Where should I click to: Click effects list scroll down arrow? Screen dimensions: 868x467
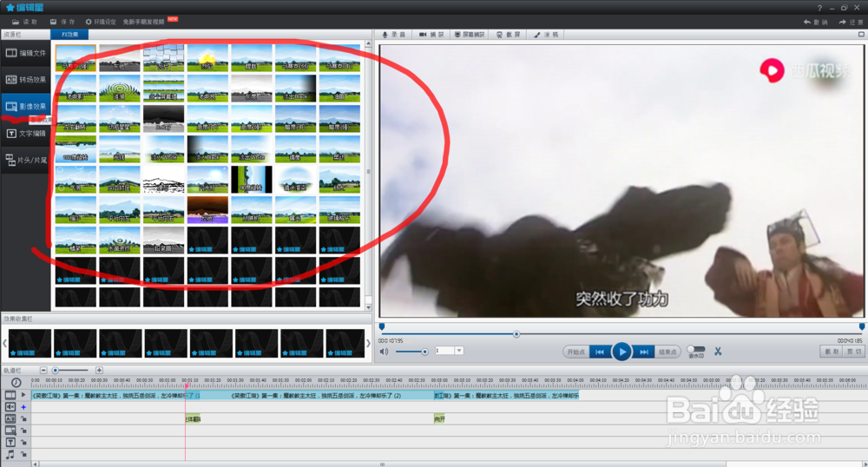coord(368,307)
